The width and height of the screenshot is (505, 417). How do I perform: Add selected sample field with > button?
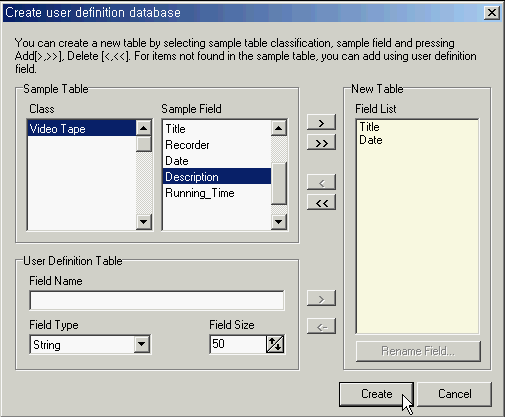321,123
